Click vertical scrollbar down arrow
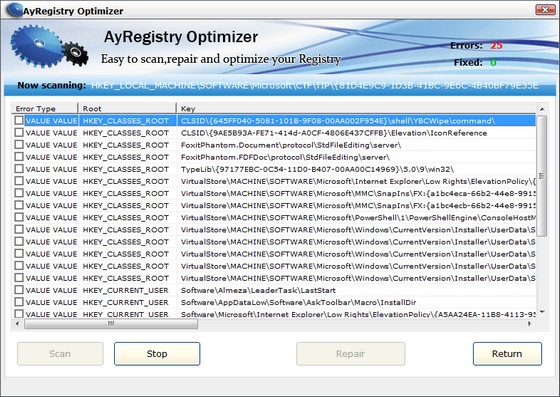This screenshot has height=397, width=560. click(x=542, y=312)
